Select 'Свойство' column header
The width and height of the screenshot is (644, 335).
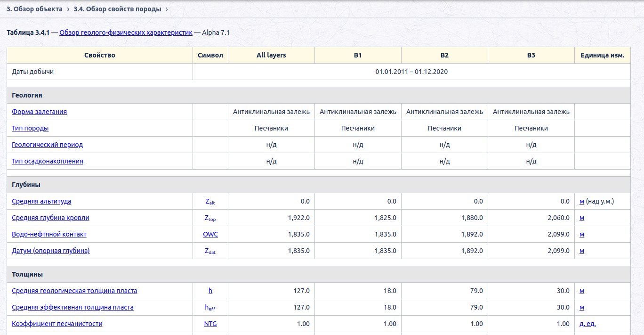tap(100, 55)
